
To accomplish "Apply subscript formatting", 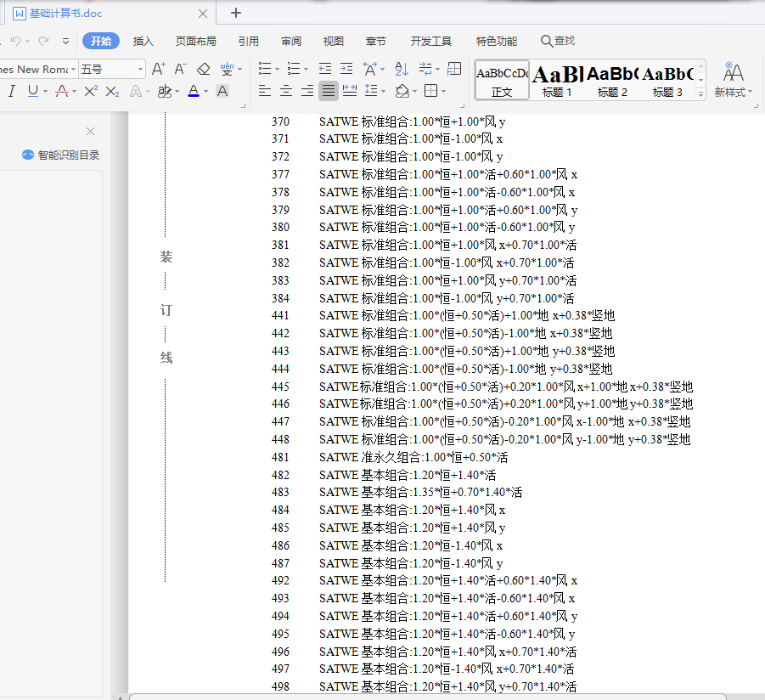I will point(112,91).
